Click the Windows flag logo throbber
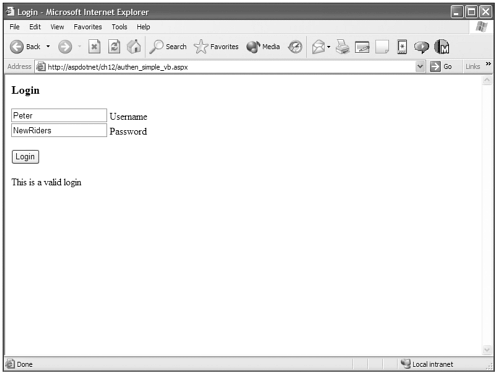This screenshot has width=498, height=374. point(481,27)
